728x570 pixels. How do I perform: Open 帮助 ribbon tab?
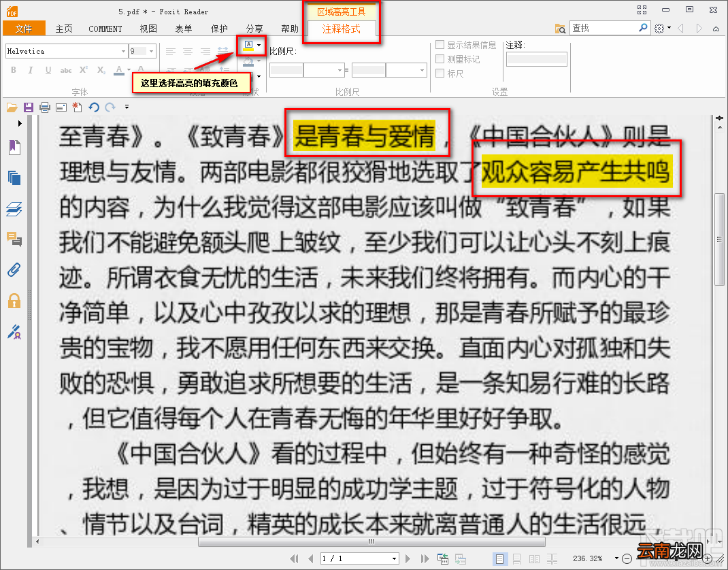(x=290, y=29)
